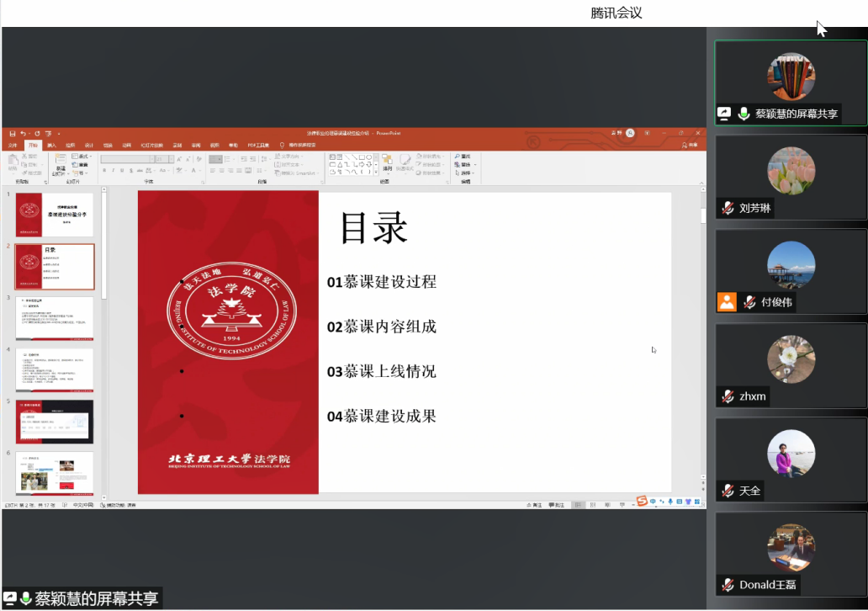Toggle italic formatting in font group

tap(114, 170)
